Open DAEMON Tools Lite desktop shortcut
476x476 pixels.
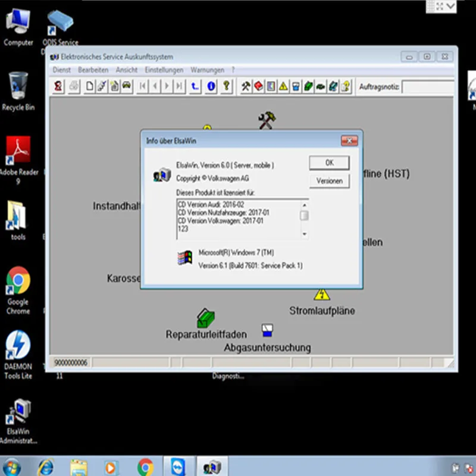pyautogui.click(x=18, y=355)
